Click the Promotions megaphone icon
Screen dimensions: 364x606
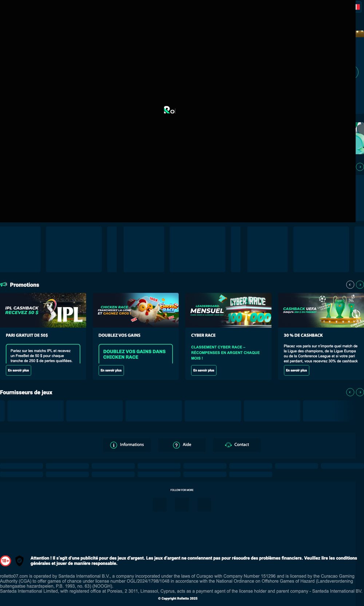point(4,284)
